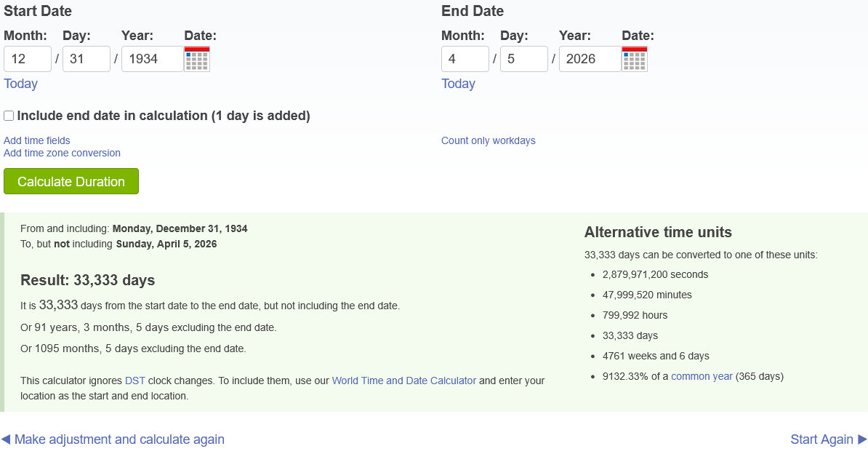Click the Start Date year input field
Image resolution: width=868 pixels, height=454 pixels.
pyautogui.click(x=152, y=59)
